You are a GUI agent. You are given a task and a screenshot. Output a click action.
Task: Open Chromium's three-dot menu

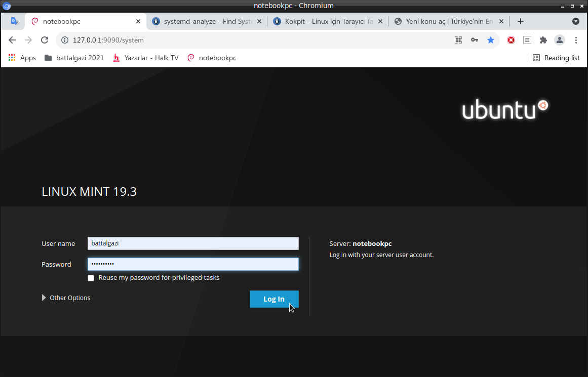coord(576,40)
